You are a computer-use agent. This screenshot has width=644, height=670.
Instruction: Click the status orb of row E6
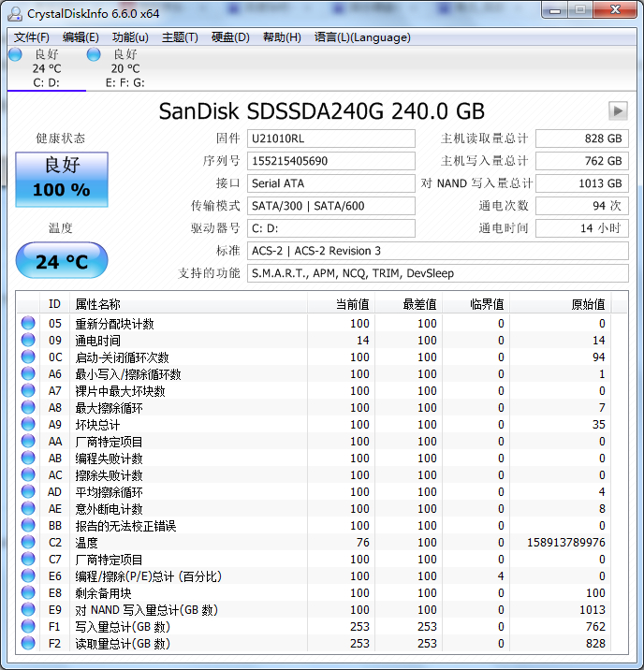click(28, 575)
